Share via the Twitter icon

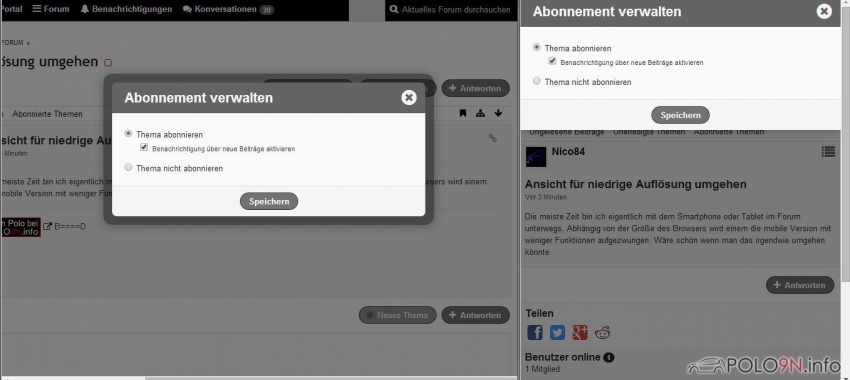tap(557, 332)
